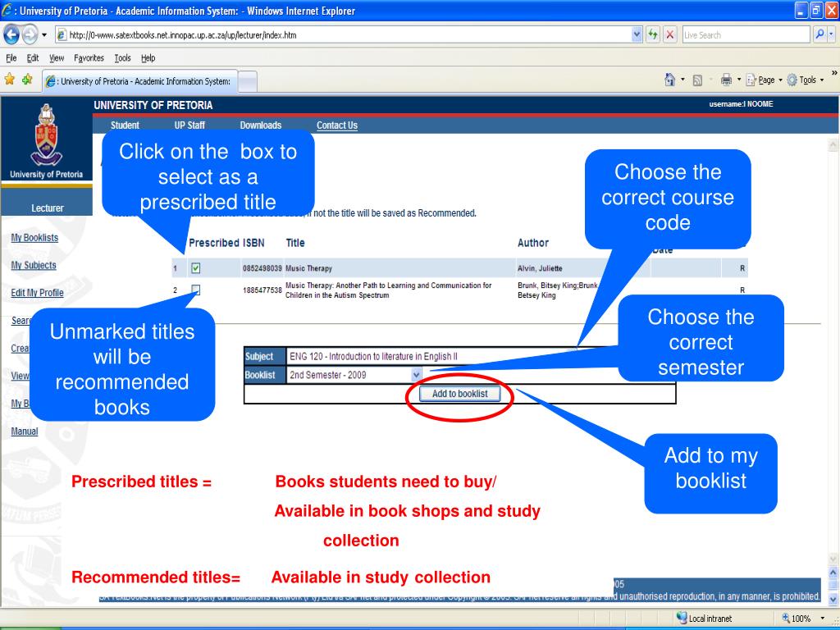Uncheck Prescribed box for Music Therapy row 1
This screenshot has height=630, width=840.
point(195,268)
